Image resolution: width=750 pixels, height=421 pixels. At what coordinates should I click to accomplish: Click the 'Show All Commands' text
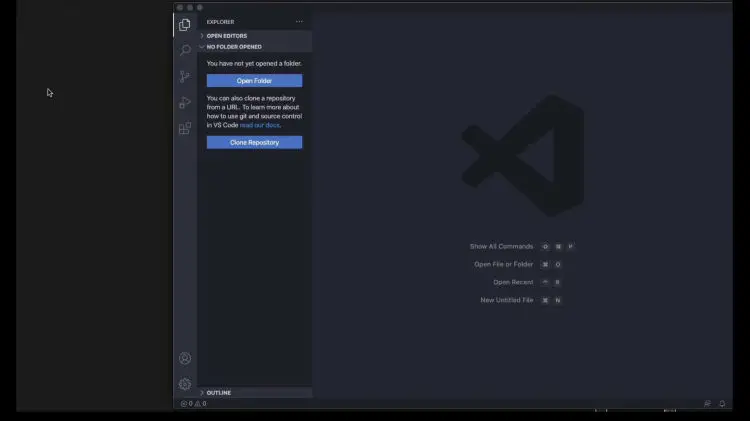click(x=501, y=246)
